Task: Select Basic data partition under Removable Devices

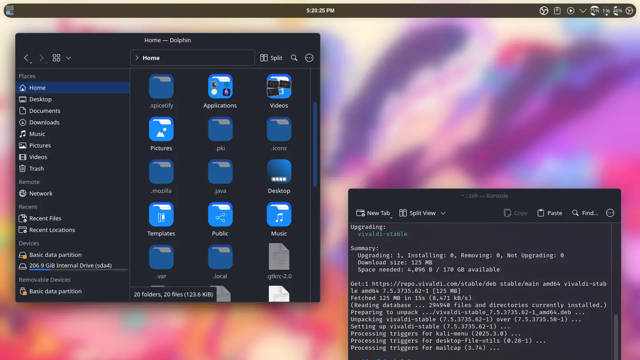Action: pyautogui.click(x=73, y=291)
